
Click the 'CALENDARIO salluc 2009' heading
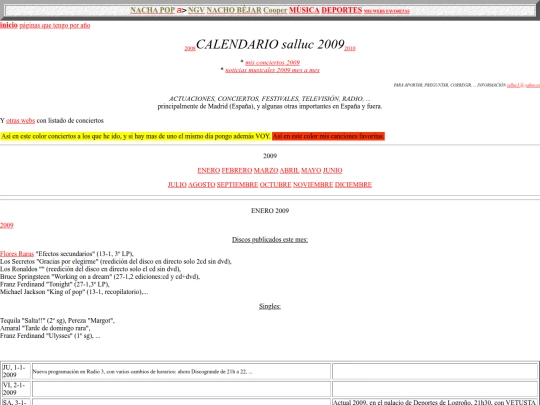(x=270, y=44)
